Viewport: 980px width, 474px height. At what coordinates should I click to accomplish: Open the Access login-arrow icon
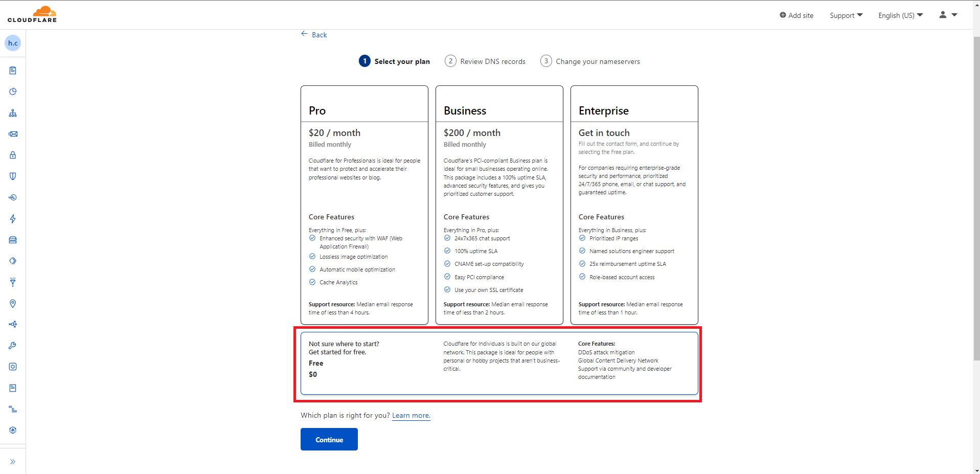[x=13, y=197]
